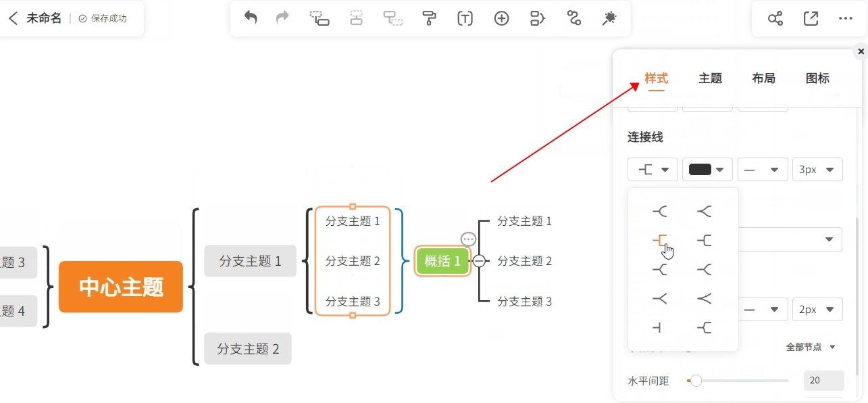Open the 图标 tab
This screenshot has width=868, height=403.
point(817,78)
